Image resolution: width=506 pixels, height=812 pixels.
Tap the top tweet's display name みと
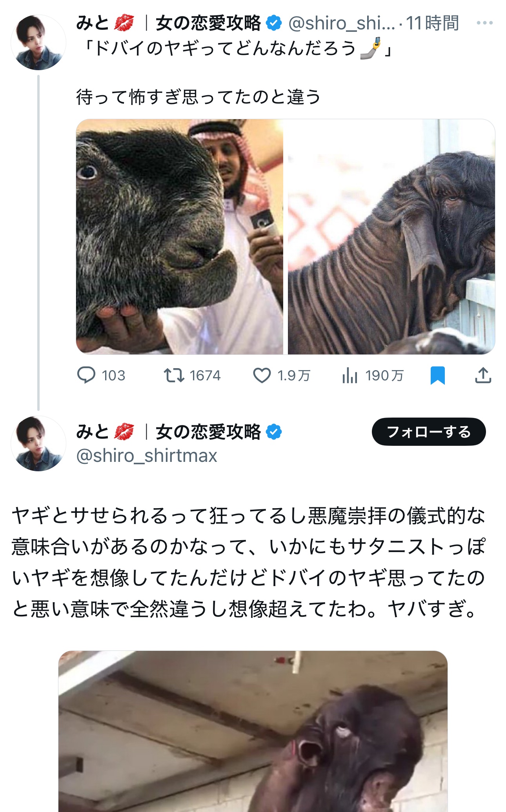click(93, 23)
